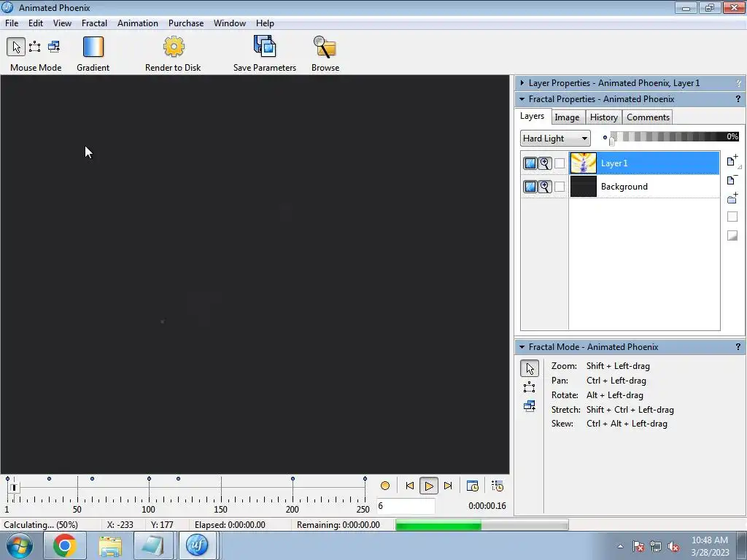Open the Gradient editor
The image size is (747, 560).
[93, 47]
